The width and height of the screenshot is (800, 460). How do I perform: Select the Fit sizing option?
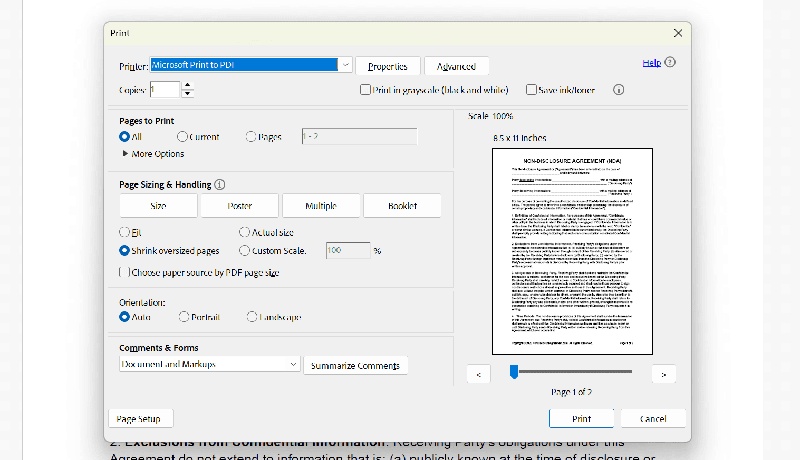(124, 232)
